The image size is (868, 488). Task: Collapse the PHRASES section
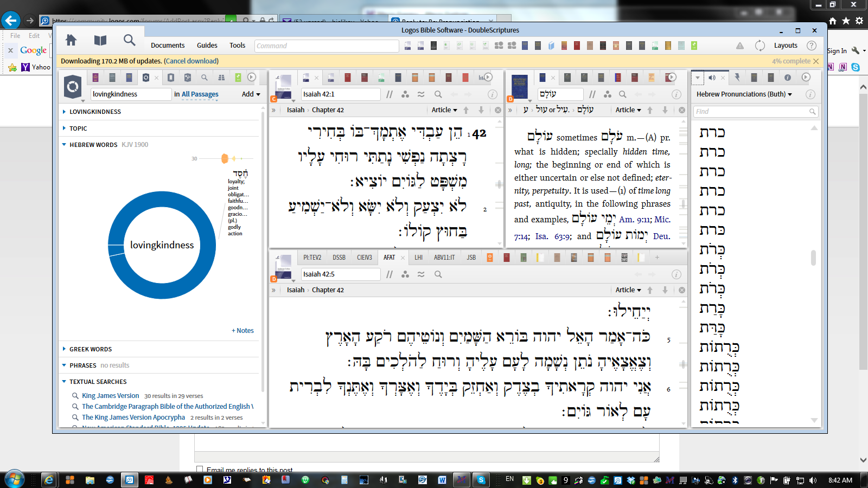tap(64, 365)
